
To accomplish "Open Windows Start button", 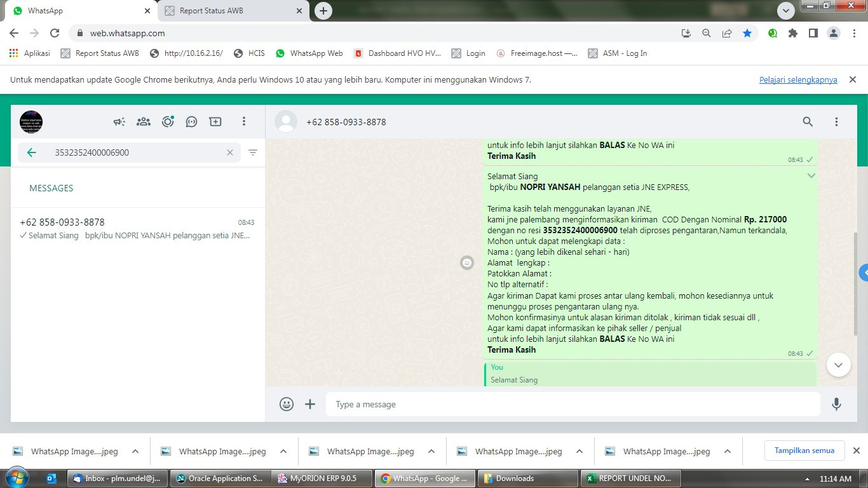I will 17,478.
